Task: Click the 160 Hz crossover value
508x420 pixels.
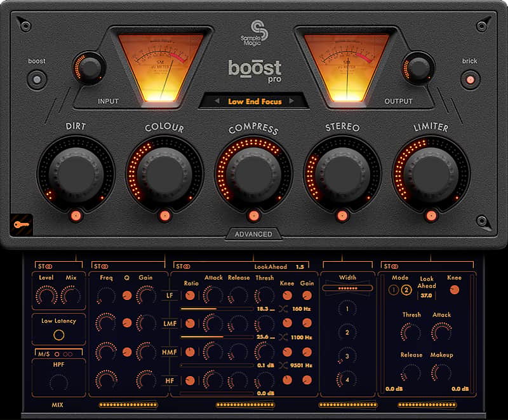Action: pyautogui.click(x=301, y=309)
